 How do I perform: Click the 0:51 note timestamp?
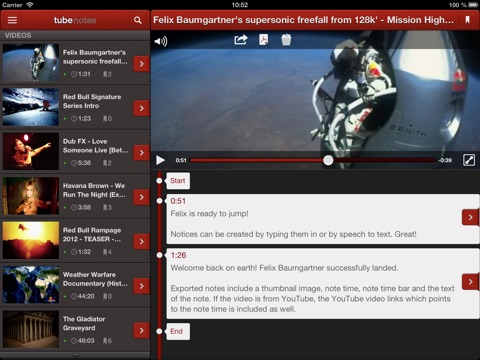click(178, 201)
